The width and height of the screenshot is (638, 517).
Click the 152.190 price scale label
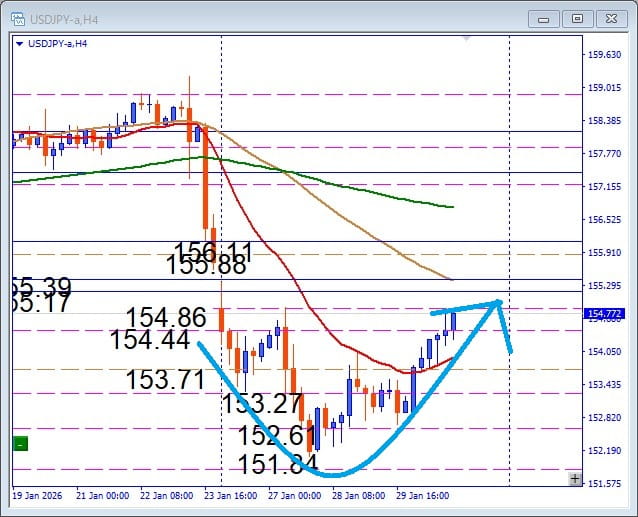605,450
